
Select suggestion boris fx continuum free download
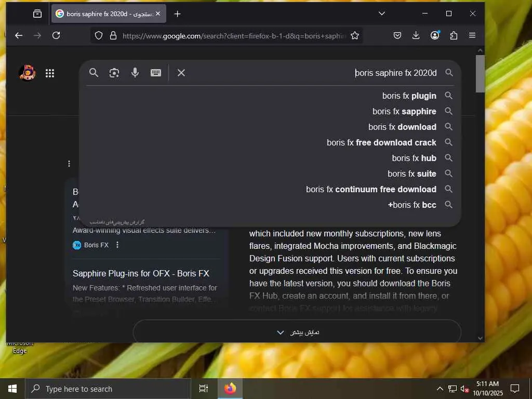point(270,189)
